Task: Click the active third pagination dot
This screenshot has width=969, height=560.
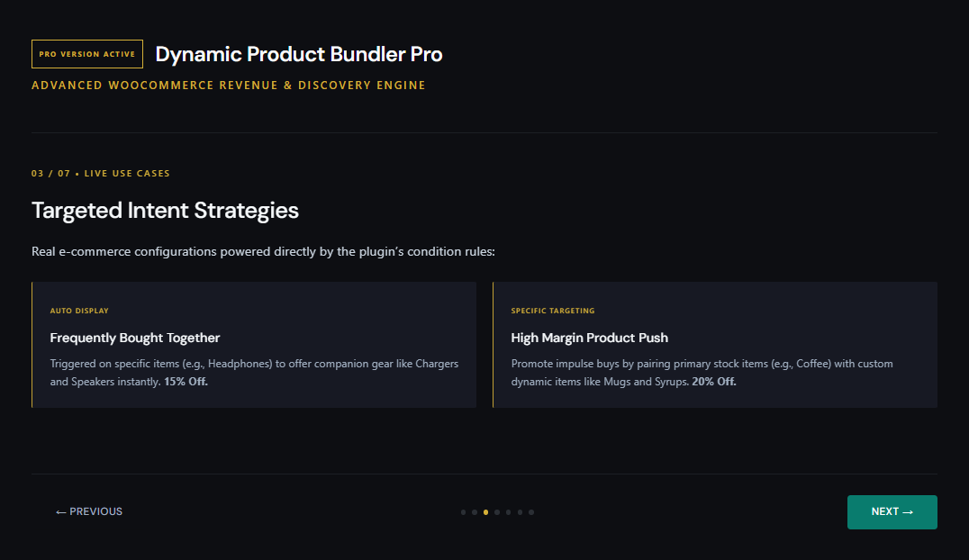Action: [485, 511]
